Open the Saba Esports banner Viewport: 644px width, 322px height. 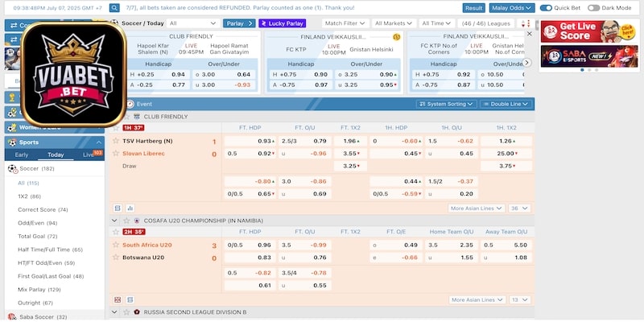point(589,56)
